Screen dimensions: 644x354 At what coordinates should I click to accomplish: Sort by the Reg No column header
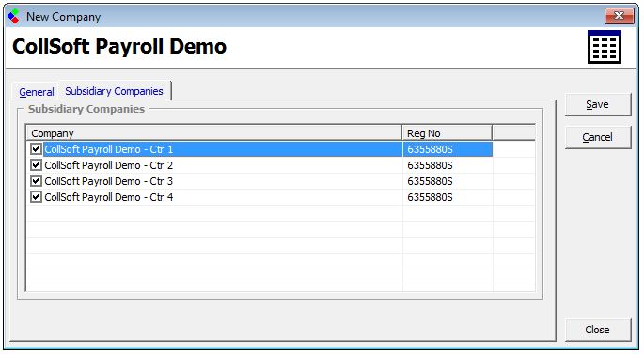[447, 133]
